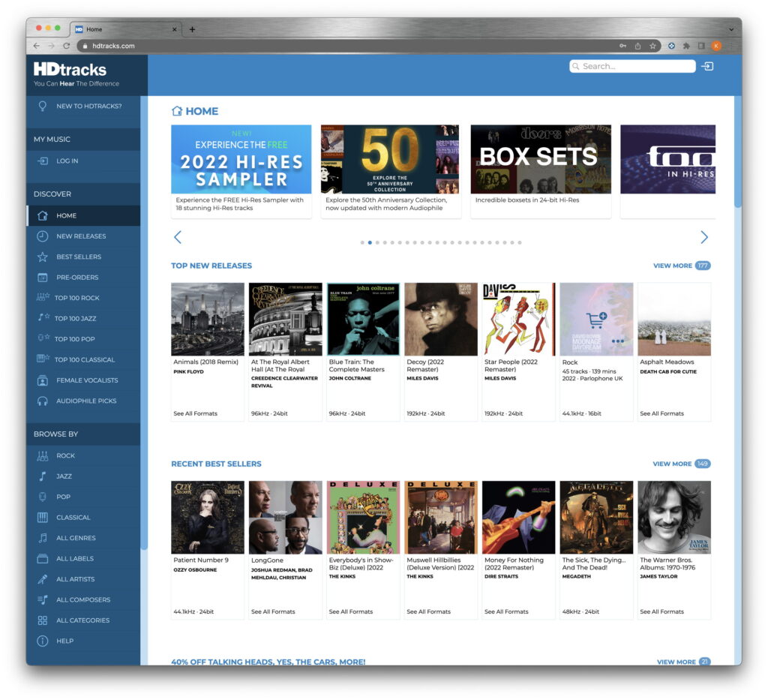Viewport: 768px width, 700px height.
Task: Select the first carousel pagination dot
Action: [362, 242]
